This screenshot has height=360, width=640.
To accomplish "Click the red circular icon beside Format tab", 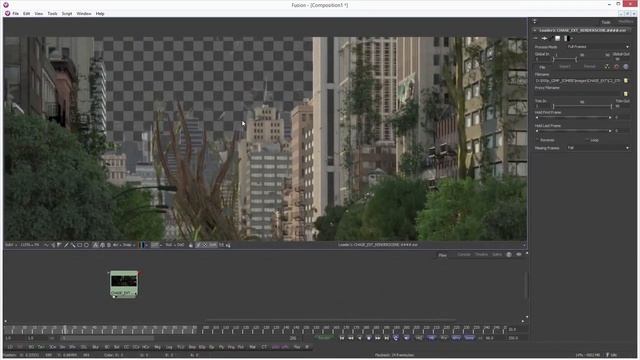I will pos(616,67).
